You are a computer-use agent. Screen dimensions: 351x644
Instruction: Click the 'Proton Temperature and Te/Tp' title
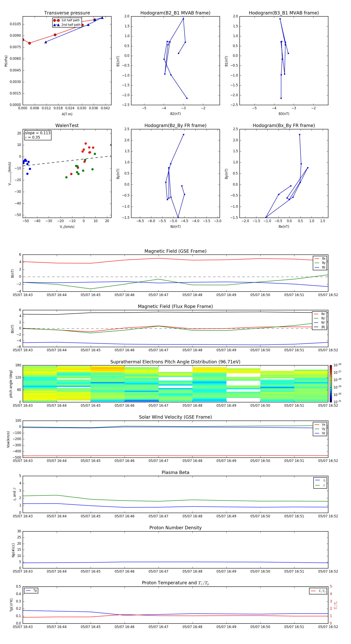pyautogui.click(x=175, y=583)
